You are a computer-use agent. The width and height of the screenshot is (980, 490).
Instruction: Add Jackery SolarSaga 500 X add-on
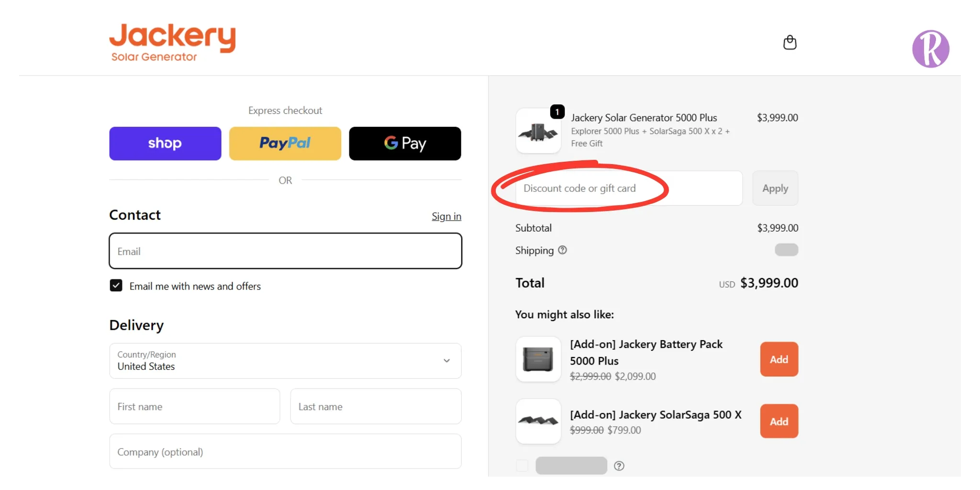(779, 422)
